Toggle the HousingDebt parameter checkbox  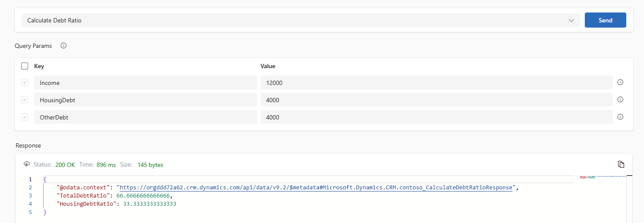[25, 100]
